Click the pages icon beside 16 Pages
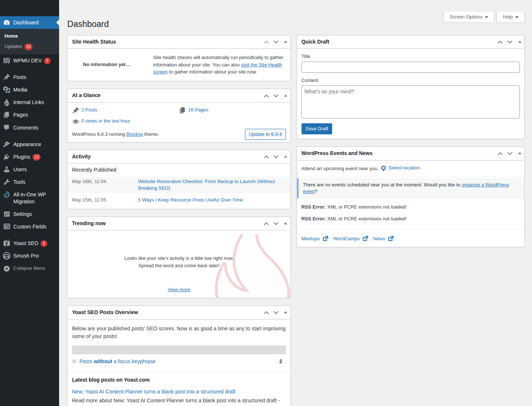 [182, 110]
